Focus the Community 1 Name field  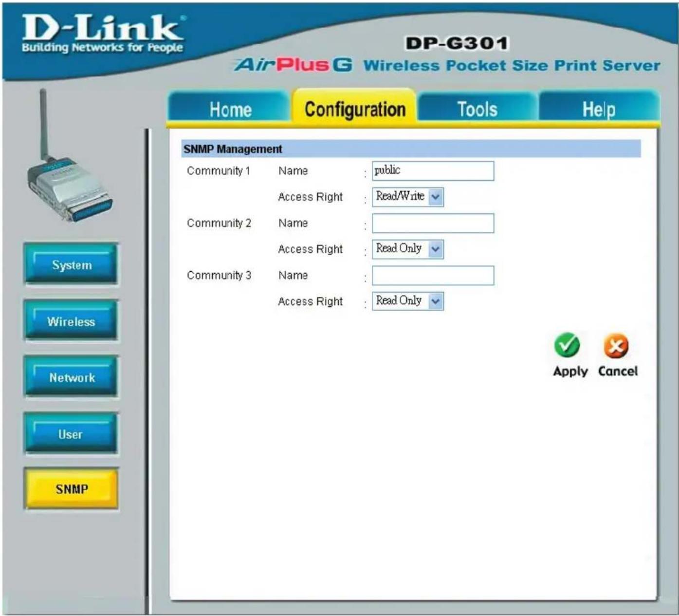point(433,171)
